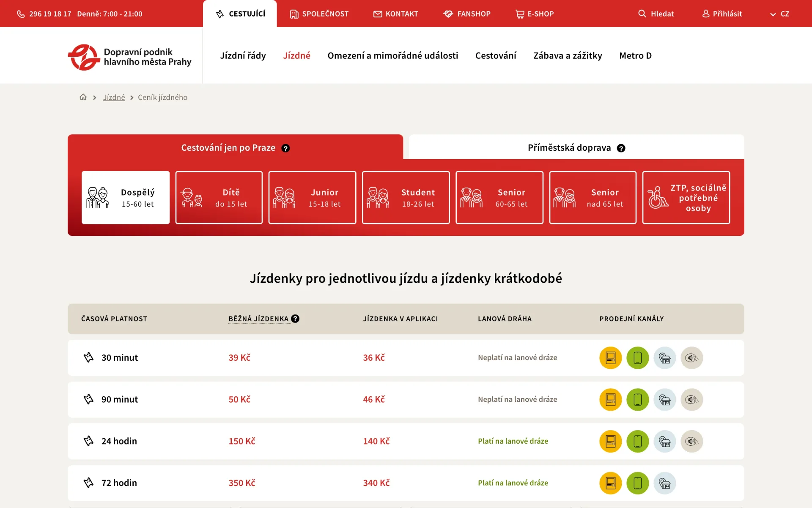The width and height of the screenshot is (812, 508).
Task: Open the E-shop link
Action: coord(535,14)
